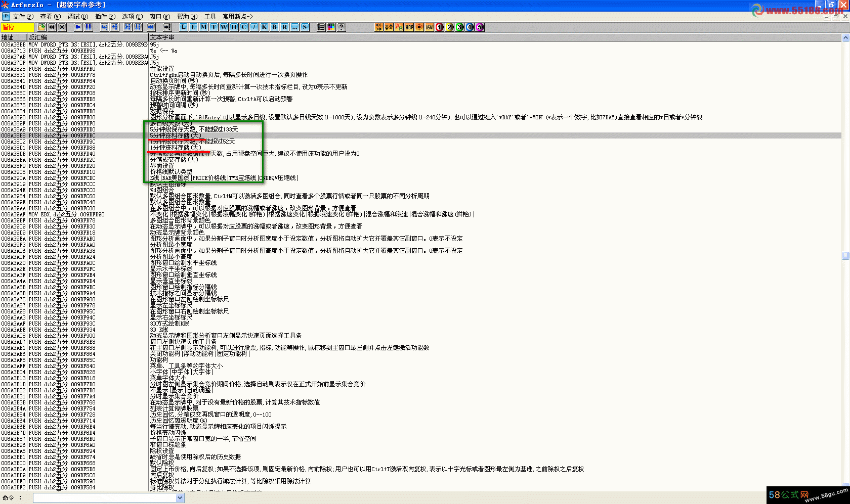
Task: Click the yellow 暂停 status indicator
Action: coord(17,27)
